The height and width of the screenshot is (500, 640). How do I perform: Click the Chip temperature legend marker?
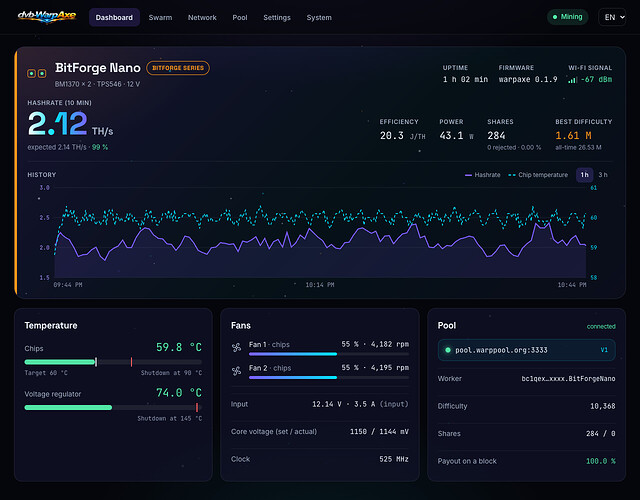tap(511, 175)
